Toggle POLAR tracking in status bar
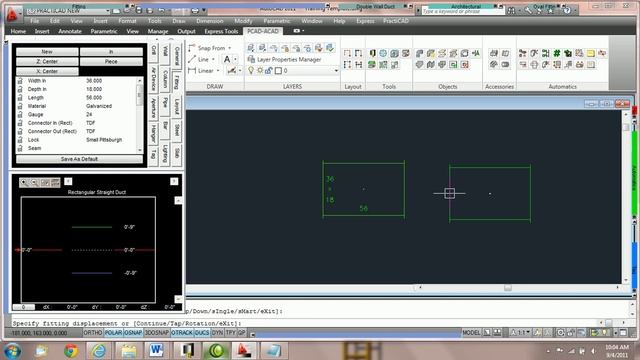640x360 pixels. [113, 333]
